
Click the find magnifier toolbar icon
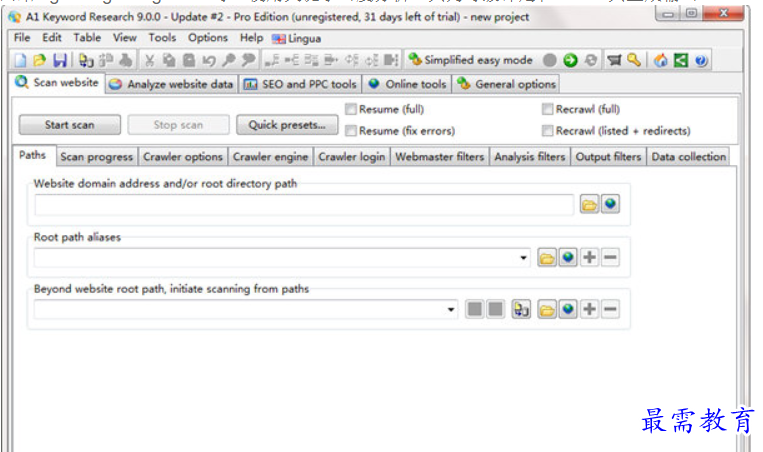[228, 60]
